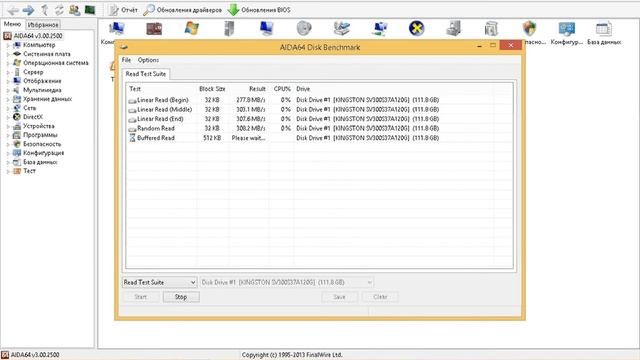Expand the Операционная система tree node
This screenshot has height=360, width=640.
pyautogui.click(x=8, y=63)
